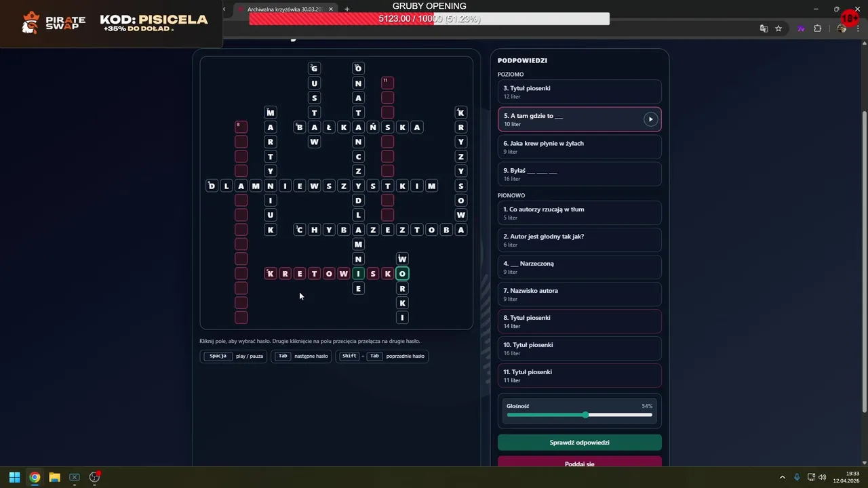The height and width of the screenshot is (488, 868).
Task: Select clue 11 'Tytuł piosenki' 11 liter
Action: (x=579, y=375)
